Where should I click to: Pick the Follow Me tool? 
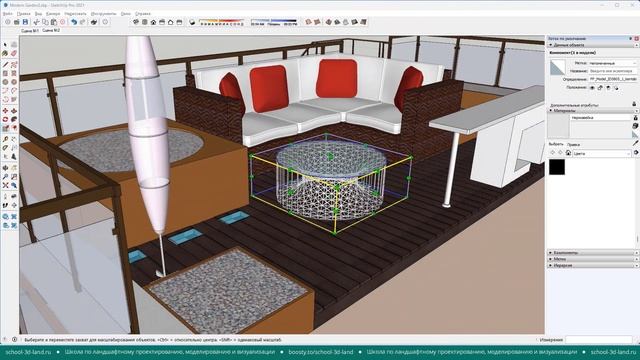coord(14,119)
